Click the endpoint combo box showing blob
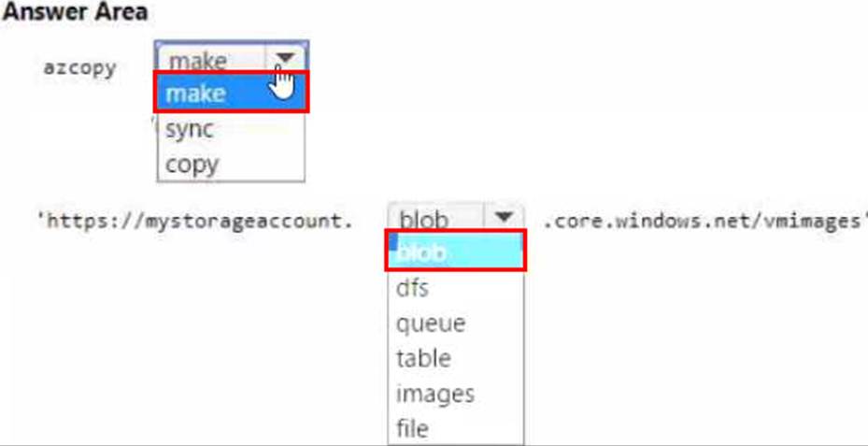868x446 pixels. (x=455, y=218)
